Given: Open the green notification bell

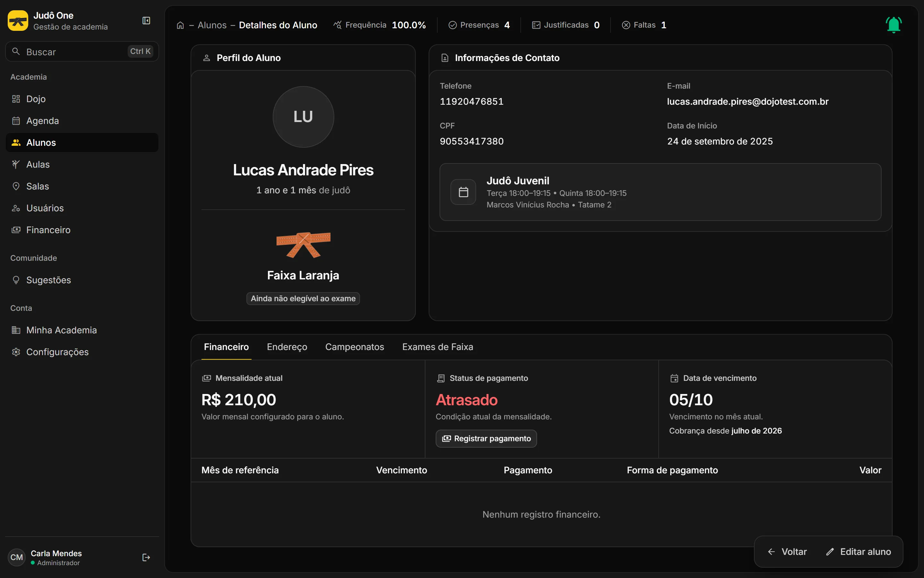Looking at the screenshot, I should (x=894, y=25).
